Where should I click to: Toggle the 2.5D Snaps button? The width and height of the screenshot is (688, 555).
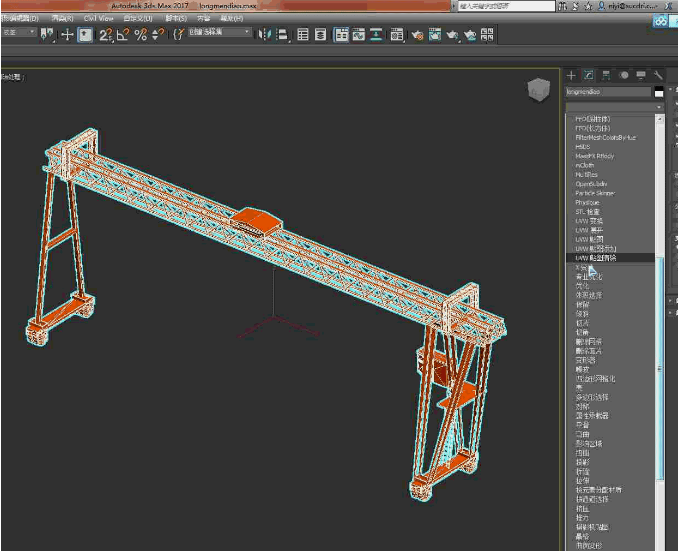(x=106, y=35)
